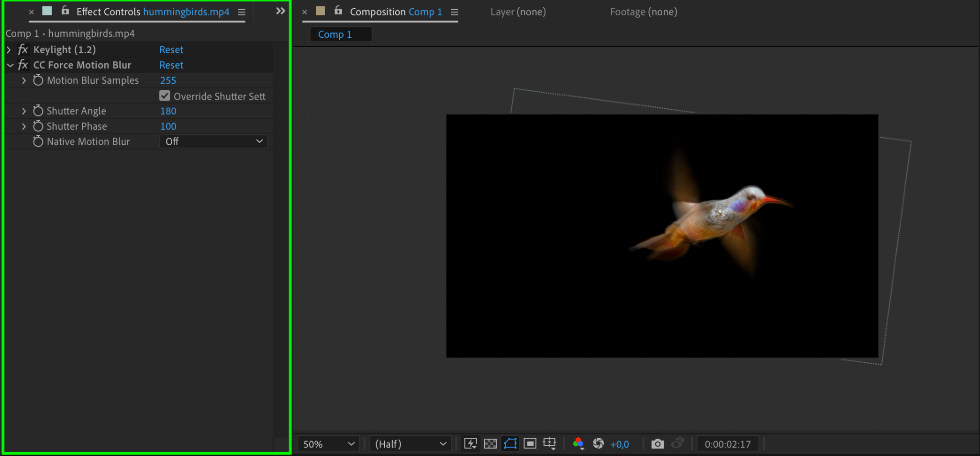Click the tan Composition label swatch
This screenshot has width=980, height=456.
tap(320, 11)
